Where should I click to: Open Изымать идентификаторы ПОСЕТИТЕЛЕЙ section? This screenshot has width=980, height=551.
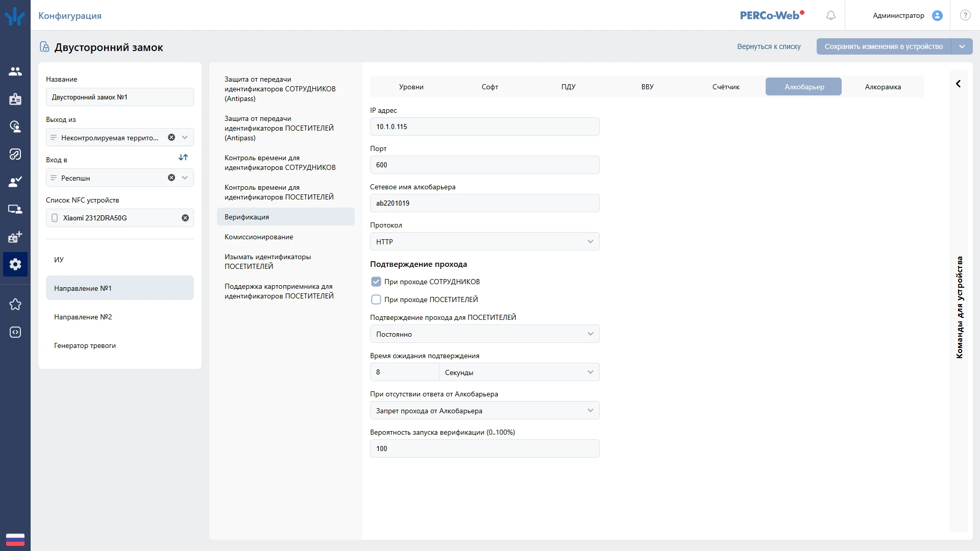pyautogui.click(x=286, y=262)
